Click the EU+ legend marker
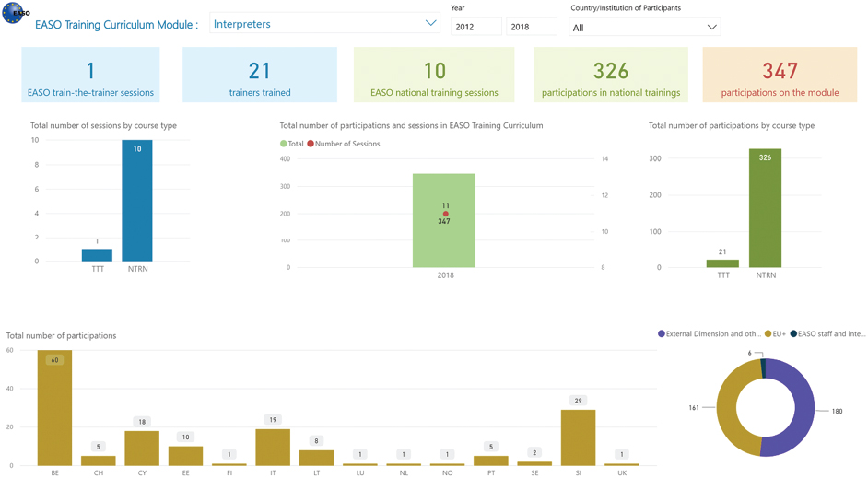The width and height of the screenshot is (868, 478). click(768, 334)
